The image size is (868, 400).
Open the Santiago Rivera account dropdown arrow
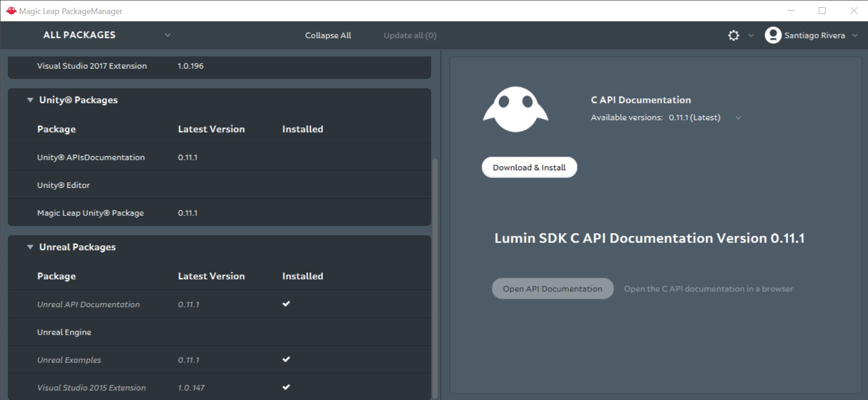coord(854,35)
